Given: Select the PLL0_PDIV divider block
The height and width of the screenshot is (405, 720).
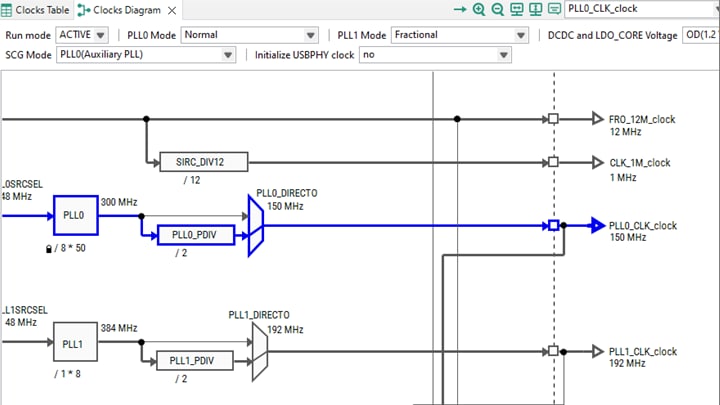Looking at the screenshot, I should click(x=195, y=235).
